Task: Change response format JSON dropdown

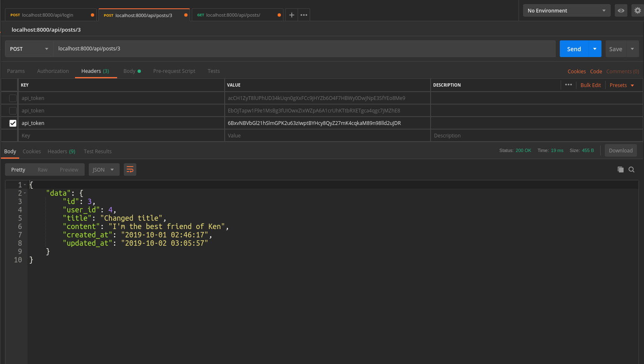Action: click(x=104, y=170)
